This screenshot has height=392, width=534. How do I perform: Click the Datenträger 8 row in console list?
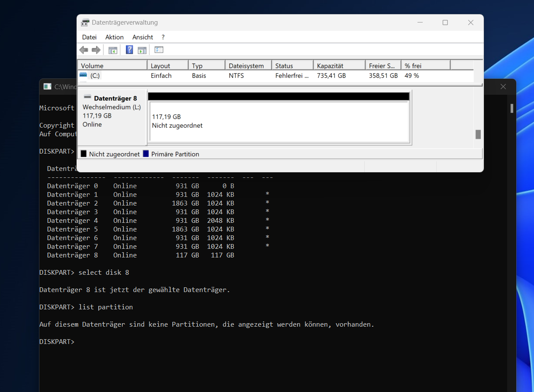[x=141, y=255]
